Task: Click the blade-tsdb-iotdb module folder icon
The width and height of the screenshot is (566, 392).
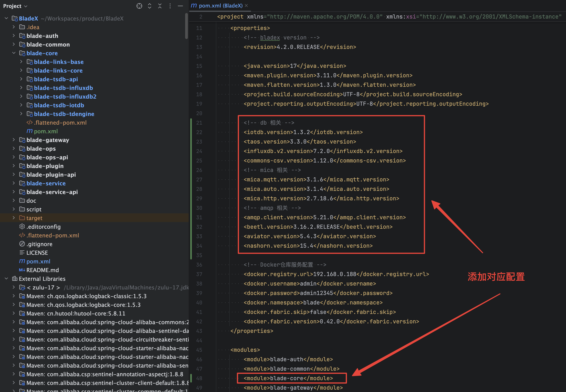Action: click(x=29, y=105)
